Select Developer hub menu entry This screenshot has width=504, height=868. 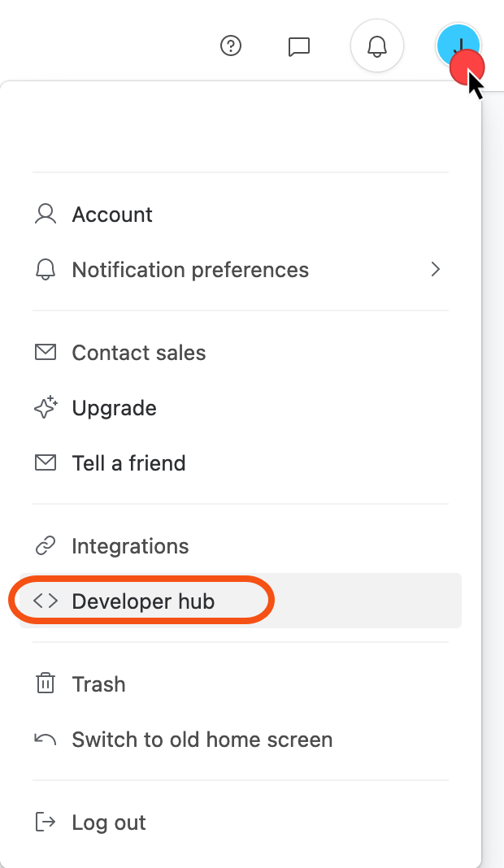click(241, 601)
